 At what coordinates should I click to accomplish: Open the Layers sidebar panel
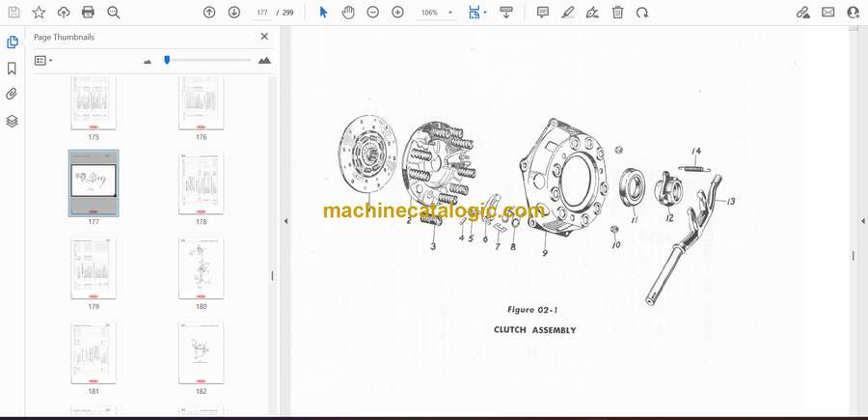coord(12,121)
